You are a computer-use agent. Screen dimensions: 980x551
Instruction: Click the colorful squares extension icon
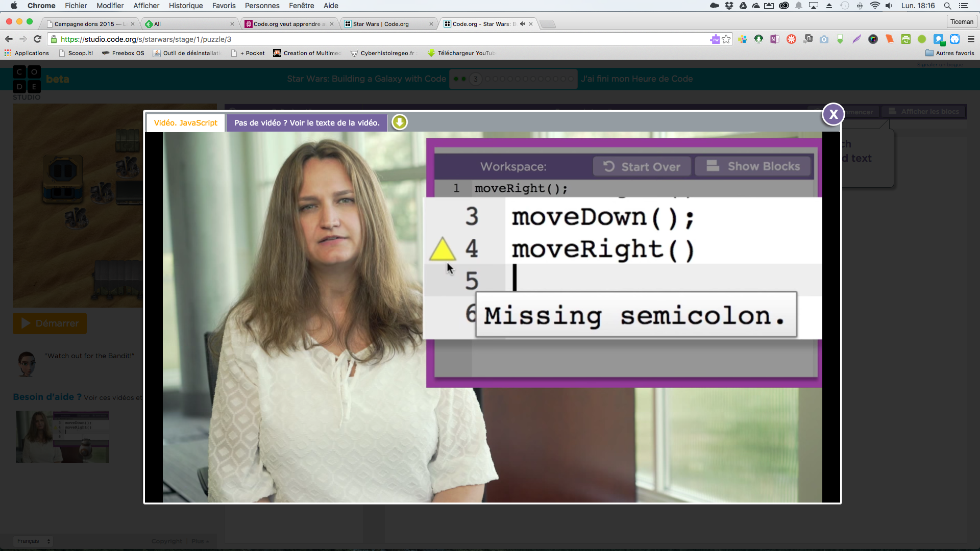[742, 39]
